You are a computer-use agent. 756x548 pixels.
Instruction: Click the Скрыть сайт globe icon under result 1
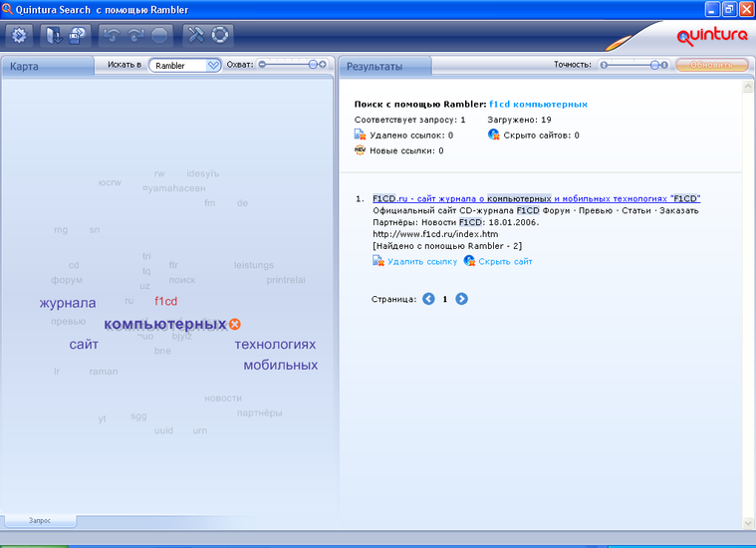[x=469, y=261]
